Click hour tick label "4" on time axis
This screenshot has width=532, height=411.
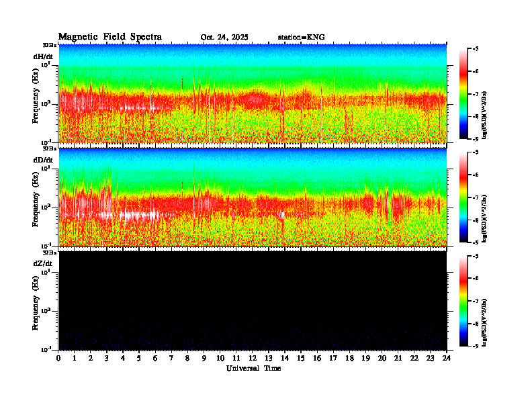click(x=123, y=358)
